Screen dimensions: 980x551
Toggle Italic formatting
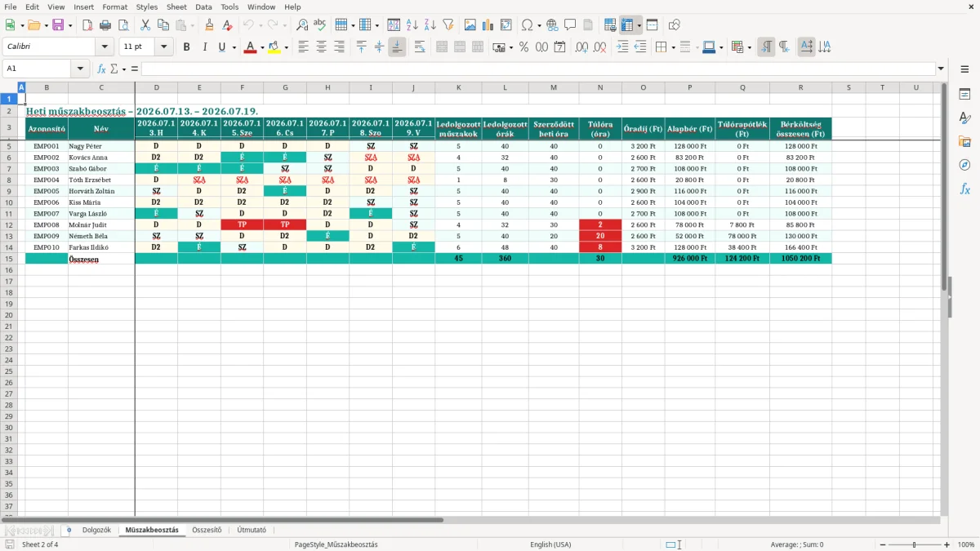coord(204,47)
